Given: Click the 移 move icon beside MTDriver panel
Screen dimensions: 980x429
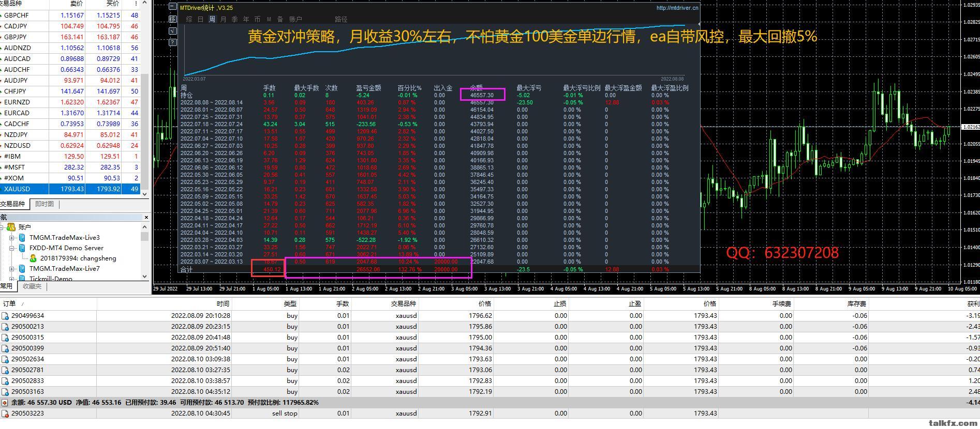Looking at the screenshot, I should point(172,19).
